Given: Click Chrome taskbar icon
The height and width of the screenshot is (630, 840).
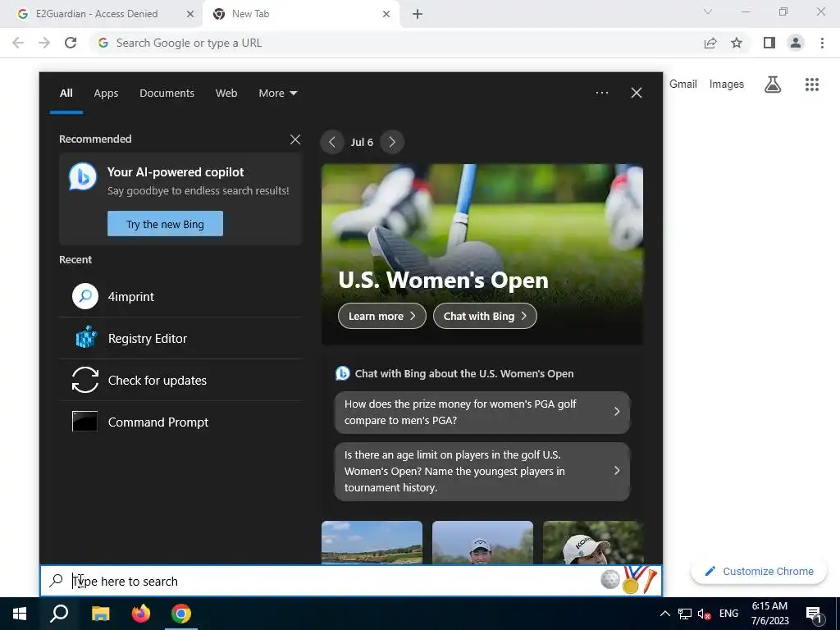Looking at the screenshot, I should [181, 614].
